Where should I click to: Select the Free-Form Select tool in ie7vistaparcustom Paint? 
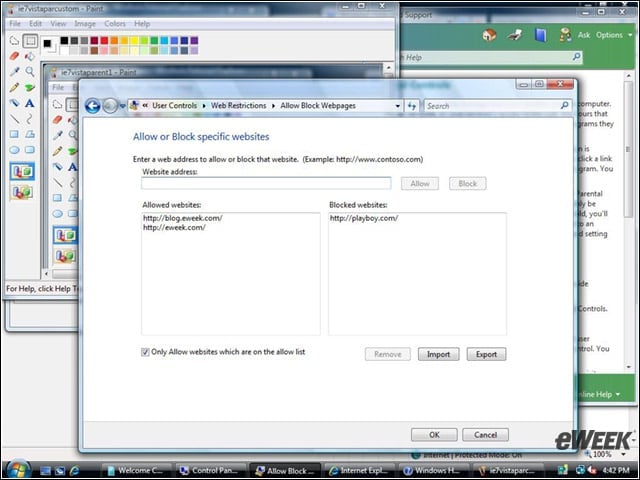(x=14, y=41)
